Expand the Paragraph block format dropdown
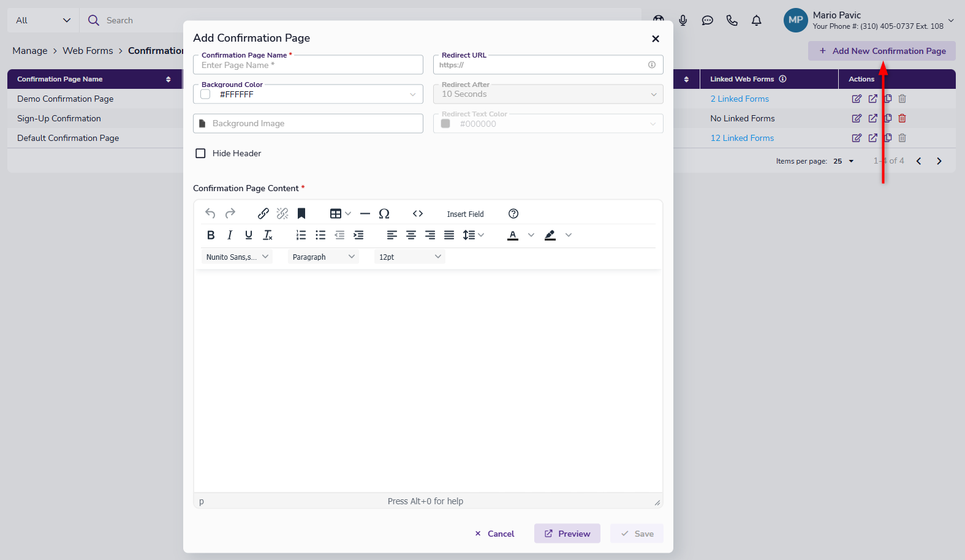 324,257
